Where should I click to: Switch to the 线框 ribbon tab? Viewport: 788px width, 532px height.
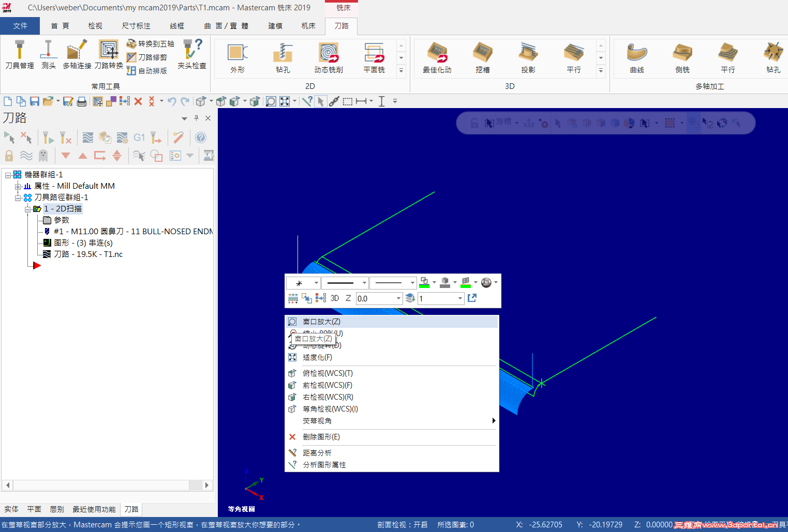pyautogui.click(x=177, y=26)
